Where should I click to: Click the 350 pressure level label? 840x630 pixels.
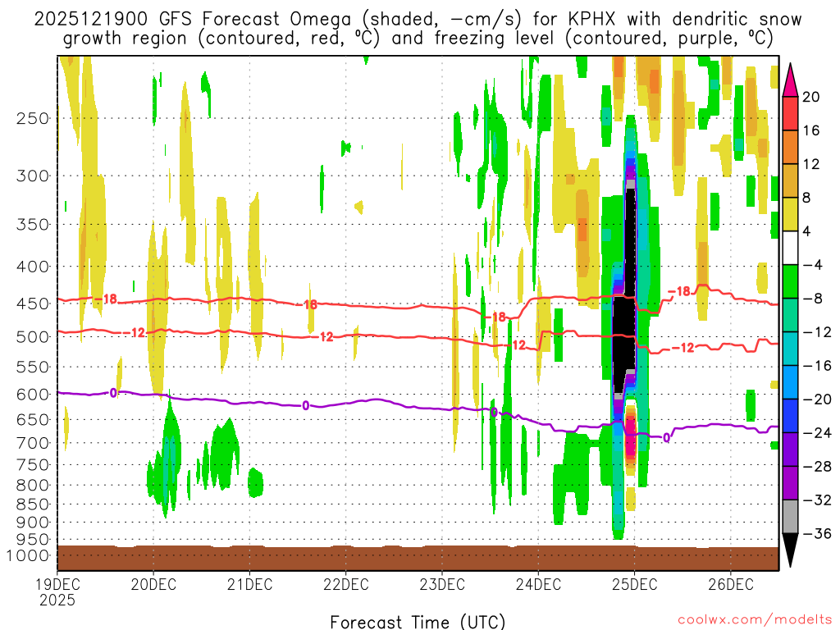click(33, 224)
